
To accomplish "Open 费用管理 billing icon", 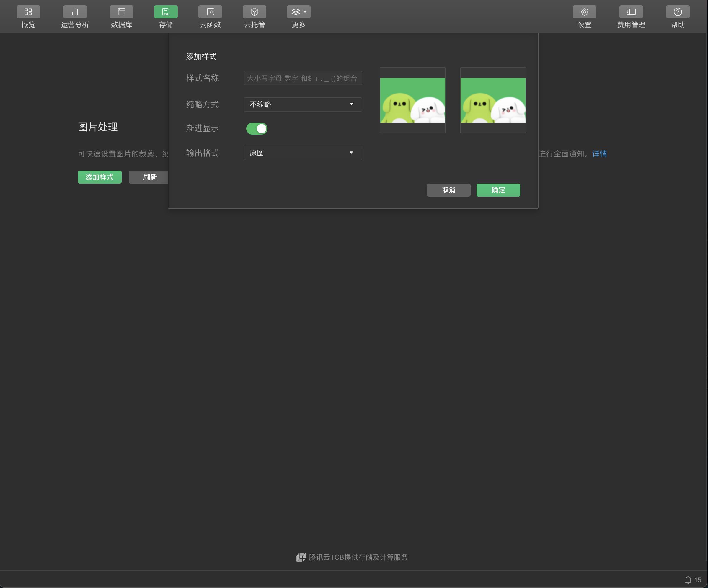I will point(631,12).
